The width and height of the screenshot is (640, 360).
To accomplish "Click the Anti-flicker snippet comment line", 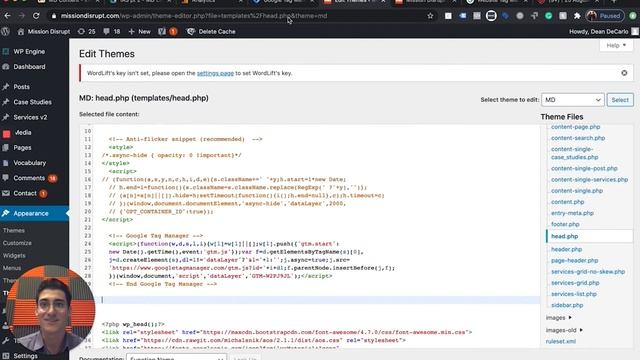I will (185, 139).
